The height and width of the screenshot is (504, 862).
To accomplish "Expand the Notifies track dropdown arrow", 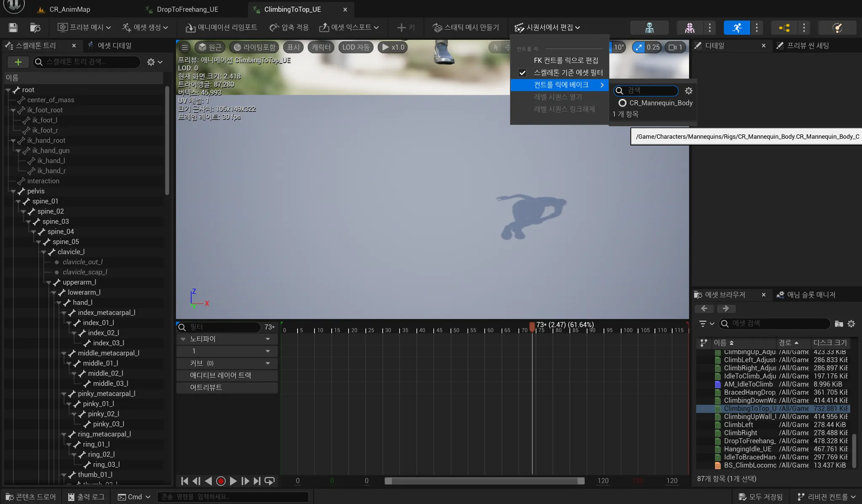I will coord(268,339).
